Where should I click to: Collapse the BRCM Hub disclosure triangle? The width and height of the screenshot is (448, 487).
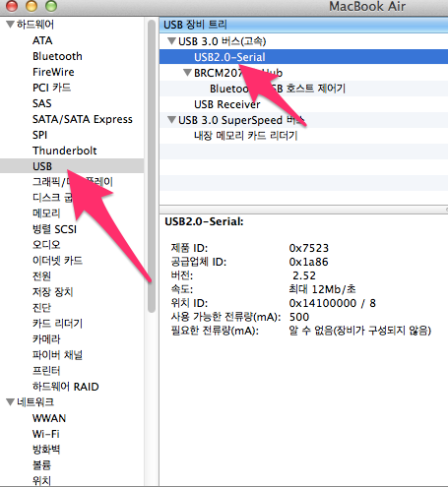(187, 73)
